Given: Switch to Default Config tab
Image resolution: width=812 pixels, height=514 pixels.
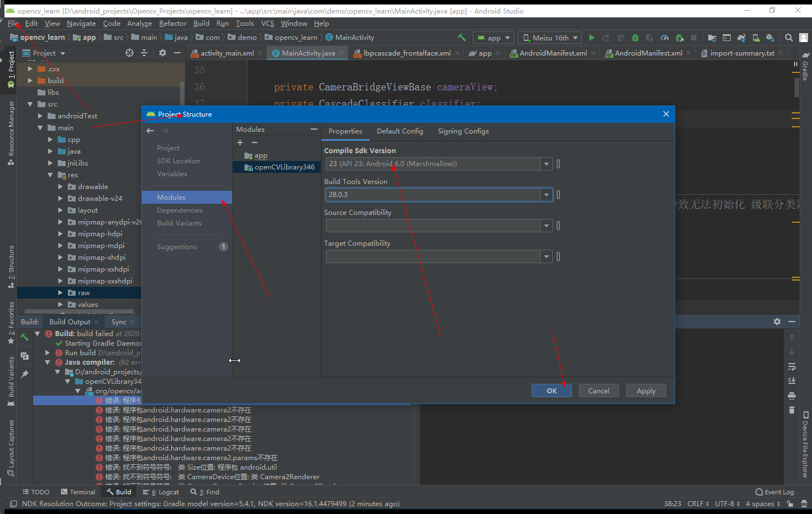Looking at the screenshot, I should point(400,131).
